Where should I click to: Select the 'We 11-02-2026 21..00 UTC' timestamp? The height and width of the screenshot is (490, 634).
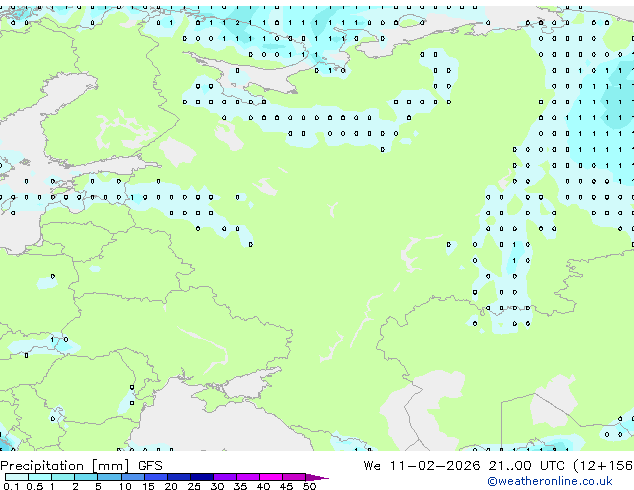click(464, 466)
